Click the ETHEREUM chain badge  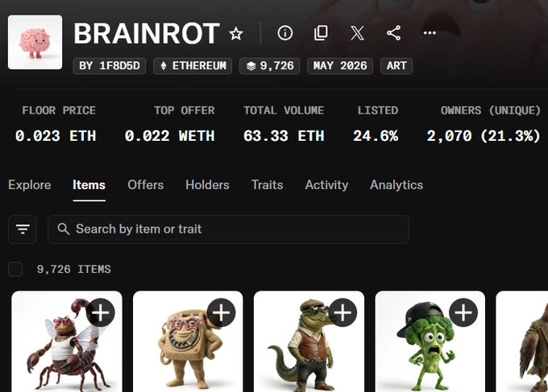193,66
